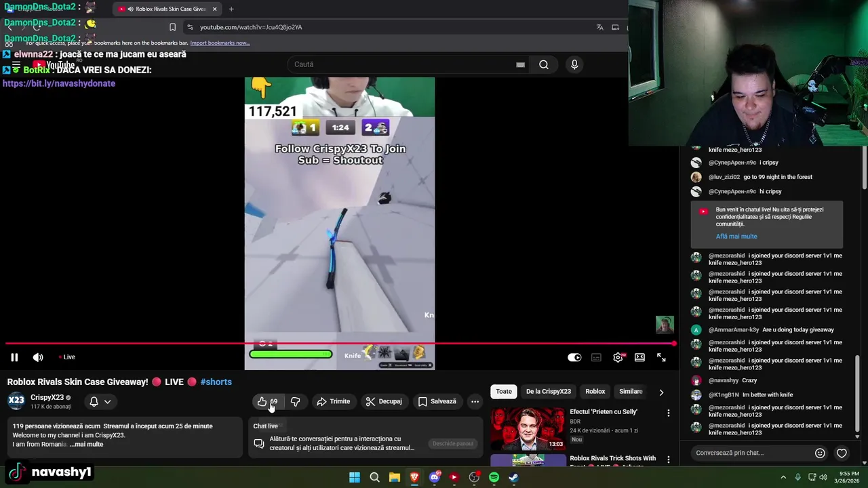868x488 pixels.
Task: Open File Explorer from taskbar
Action: coord(394,477)
